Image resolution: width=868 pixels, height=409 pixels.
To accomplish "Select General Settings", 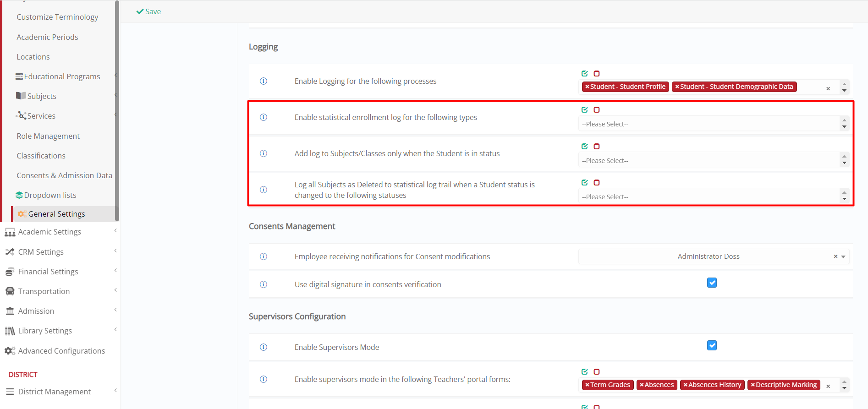I will point(56,214).
